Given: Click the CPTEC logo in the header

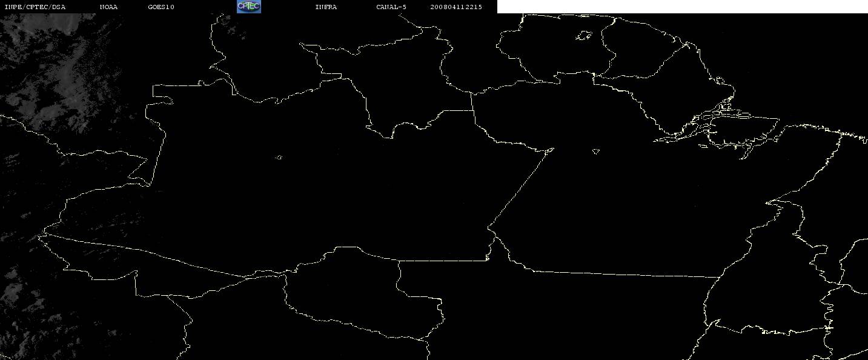Looking at the screenshot, I should 248,7.
